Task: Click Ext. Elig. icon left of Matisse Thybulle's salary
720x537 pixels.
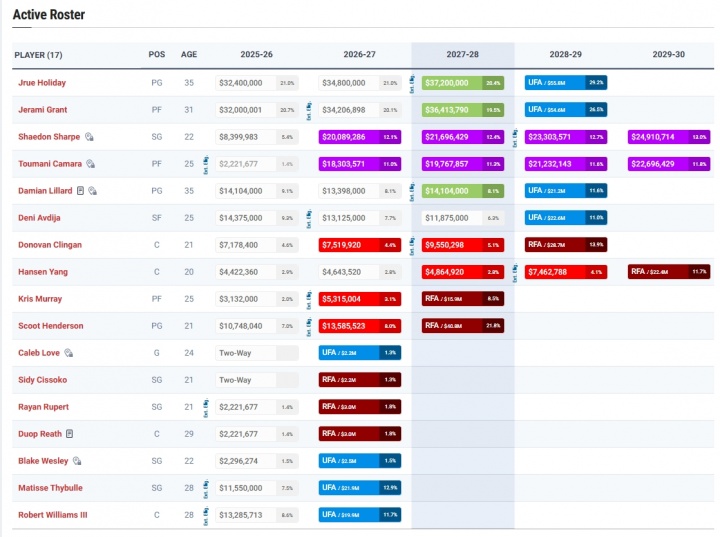Action: 207,488
